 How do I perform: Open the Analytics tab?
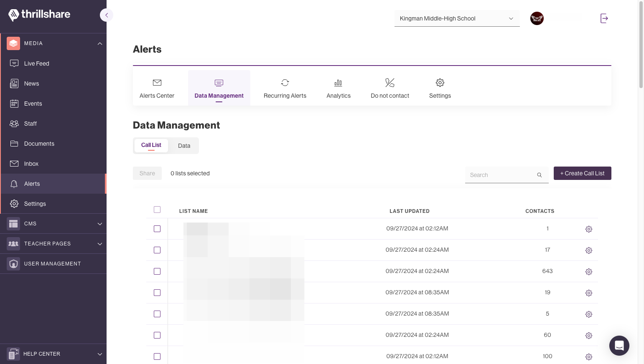tap(339, 88)
